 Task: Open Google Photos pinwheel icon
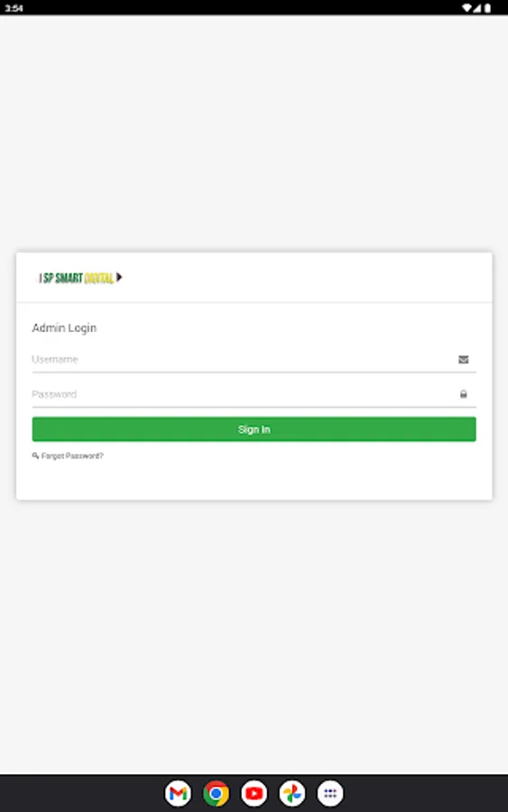pos(292,793)
